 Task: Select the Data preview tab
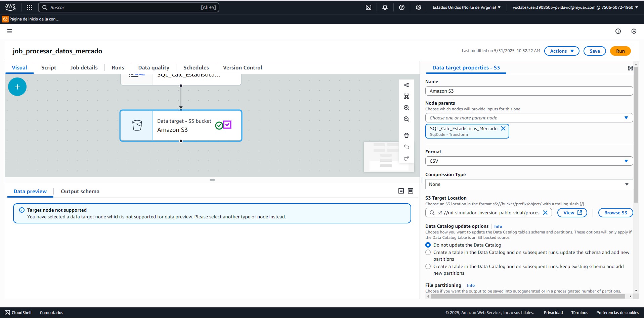coord(30,191)
